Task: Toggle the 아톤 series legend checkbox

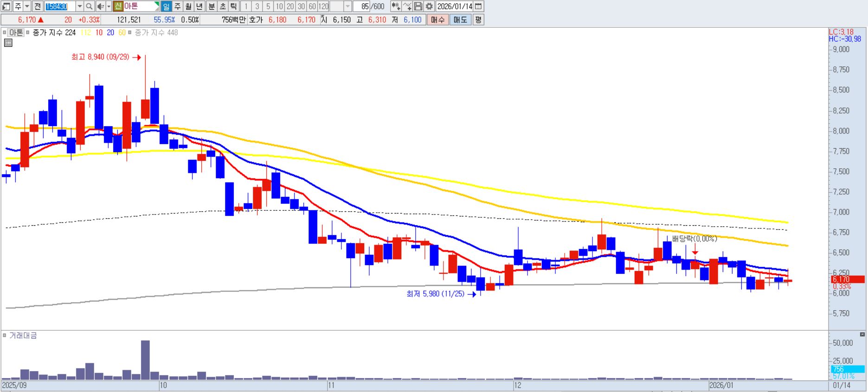Action: pyautogui.click(x=5, y=32)
